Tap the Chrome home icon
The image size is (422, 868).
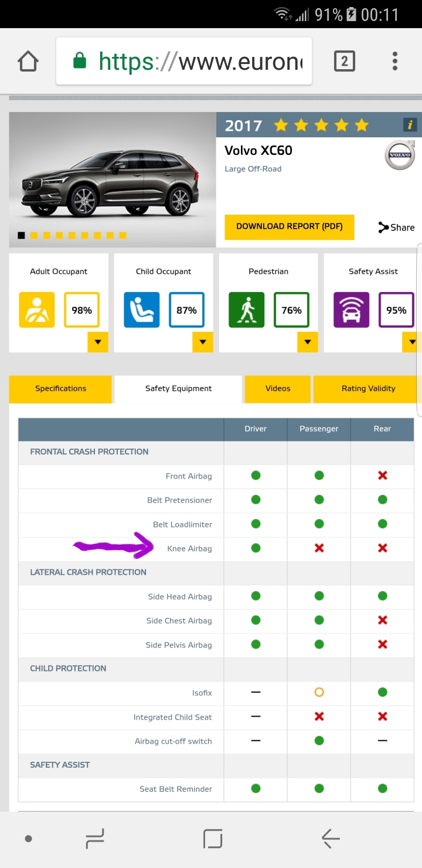pos(28,61)
